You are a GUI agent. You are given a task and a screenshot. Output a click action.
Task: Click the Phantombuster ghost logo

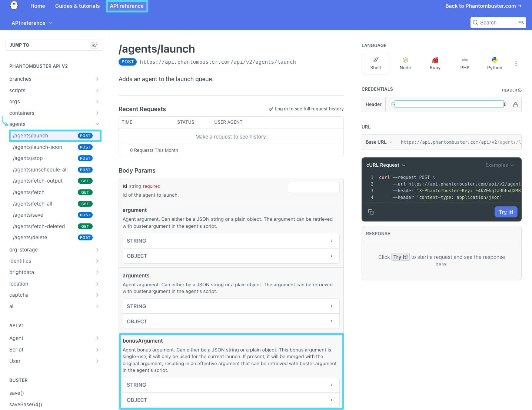click(x=14, y=6)
